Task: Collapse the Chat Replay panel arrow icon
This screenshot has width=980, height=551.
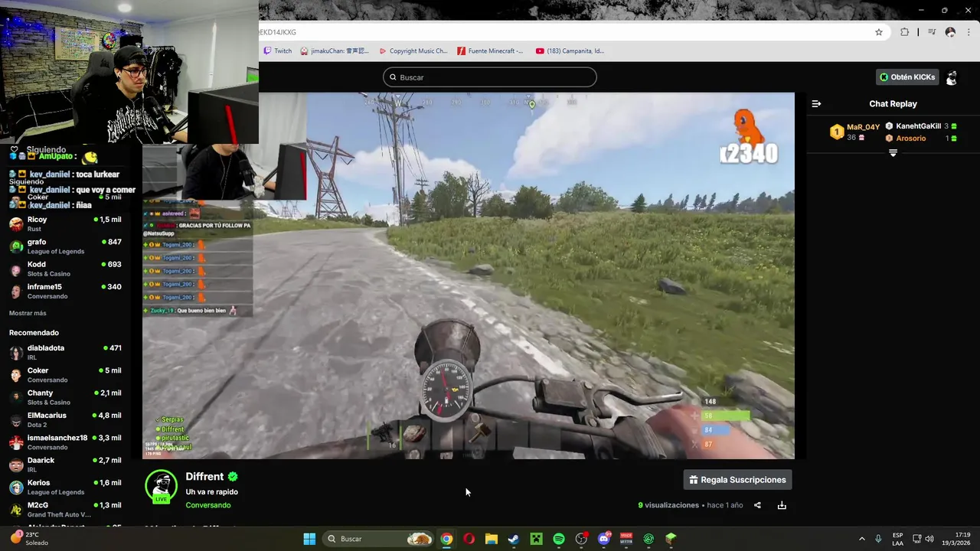Action: pyautogui.click(x=816, y=103)
